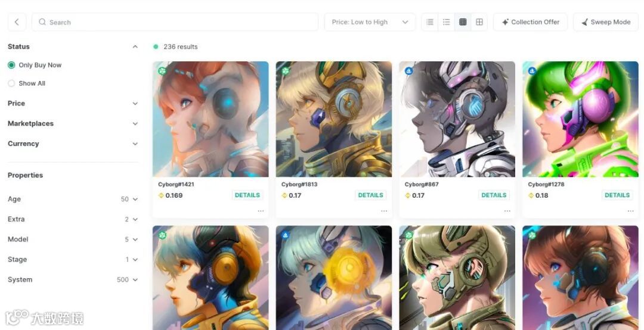Click the marketplace badge on Cyborg#1278 image
This screenshot has height=330, width=644.
pyautogui.click(x=532, y=71)
